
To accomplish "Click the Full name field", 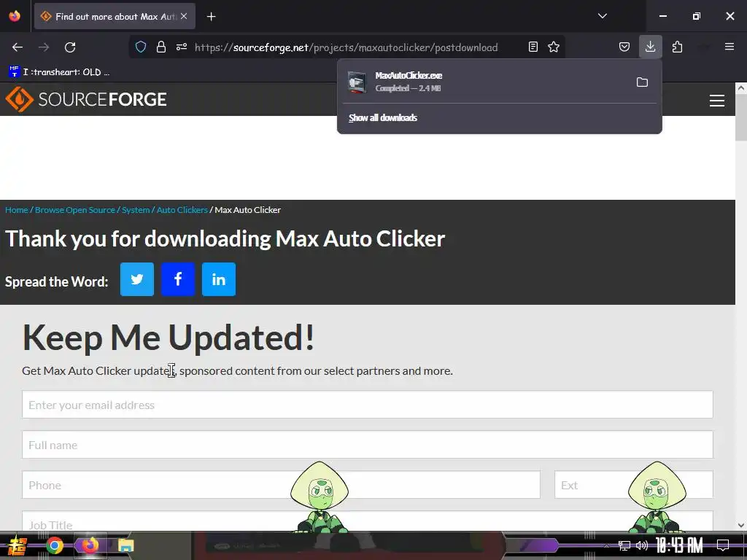I will (368, 445).
